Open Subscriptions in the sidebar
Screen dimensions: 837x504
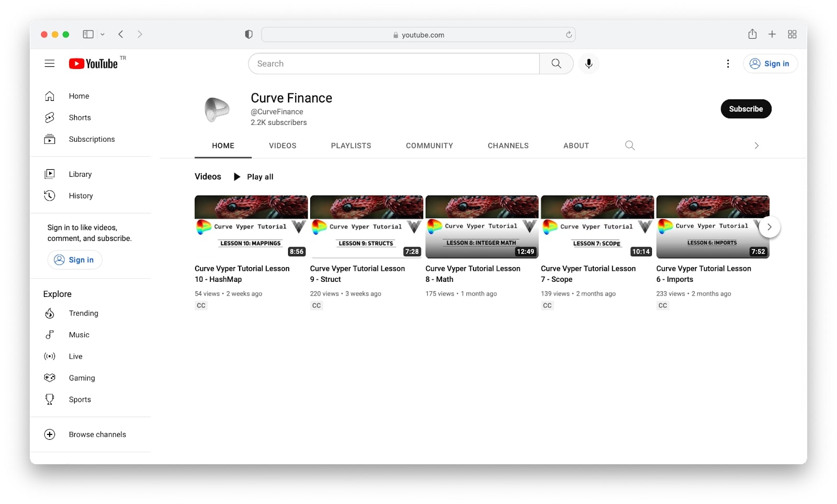point(91,139)
